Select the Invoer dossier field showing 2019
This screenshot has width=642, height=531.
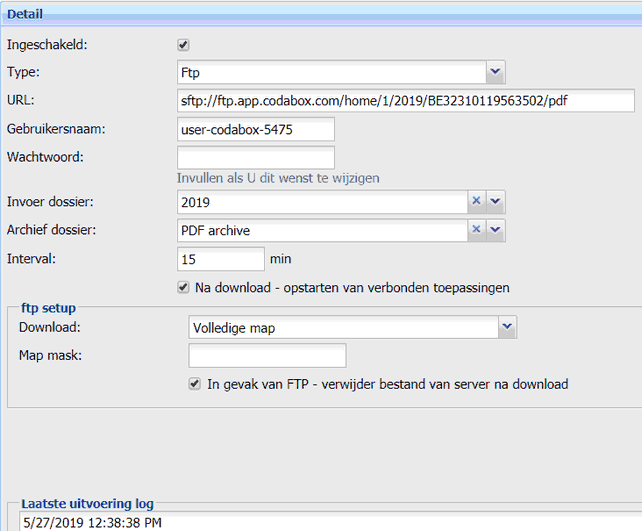click(322, 202)
